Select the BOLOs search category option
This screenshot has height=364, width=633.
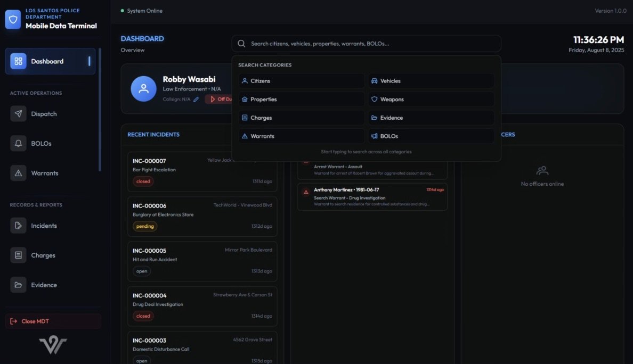431,136
